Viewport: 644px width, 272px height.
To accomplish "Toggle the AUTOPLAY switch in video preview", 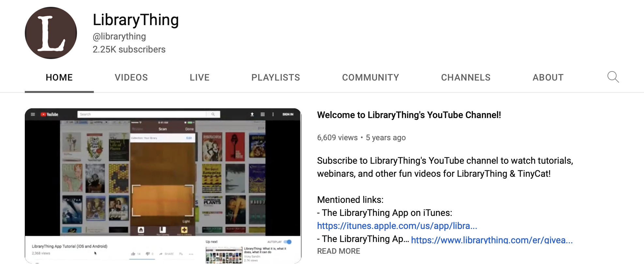I will pyautogui.click(x=287, y=242).
